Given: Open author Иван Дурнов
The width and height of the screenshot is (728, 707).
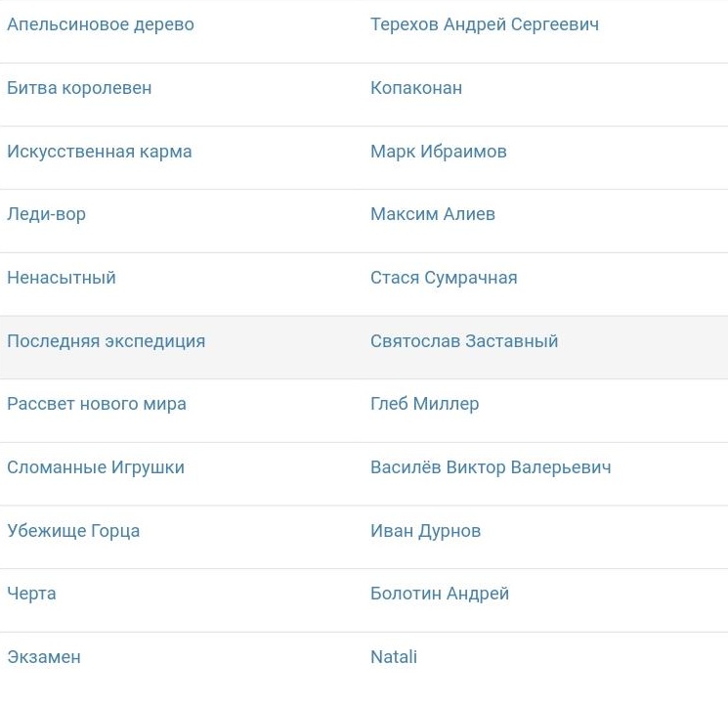Looking at the screenshot, I should 426,531.
